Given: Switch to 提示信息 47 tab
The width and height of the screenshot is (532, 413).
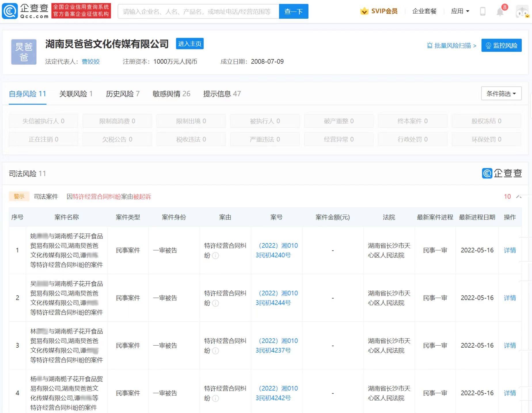Looking at the screenshot, I should [x=222, y=94].
